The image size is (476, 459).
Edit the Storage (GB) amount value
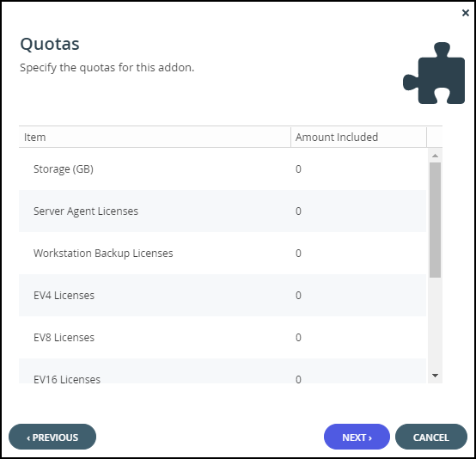pos(298,168)
